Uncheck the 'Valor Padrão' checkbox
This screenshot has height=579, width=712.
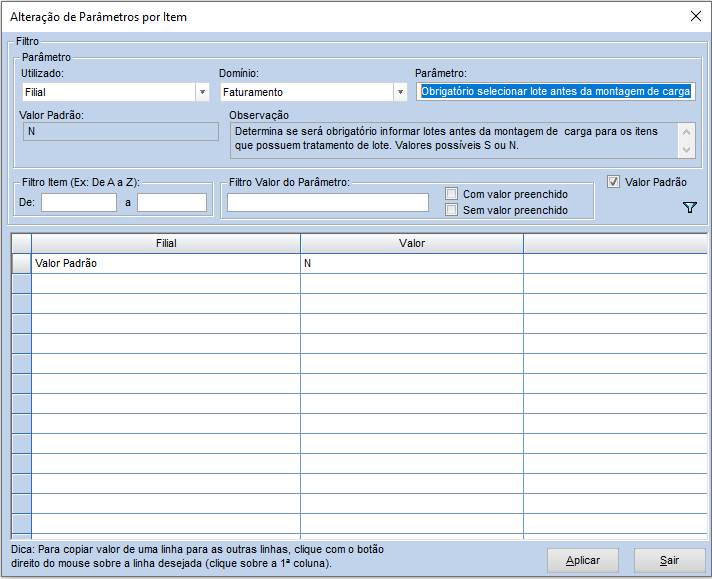[614, 182]
